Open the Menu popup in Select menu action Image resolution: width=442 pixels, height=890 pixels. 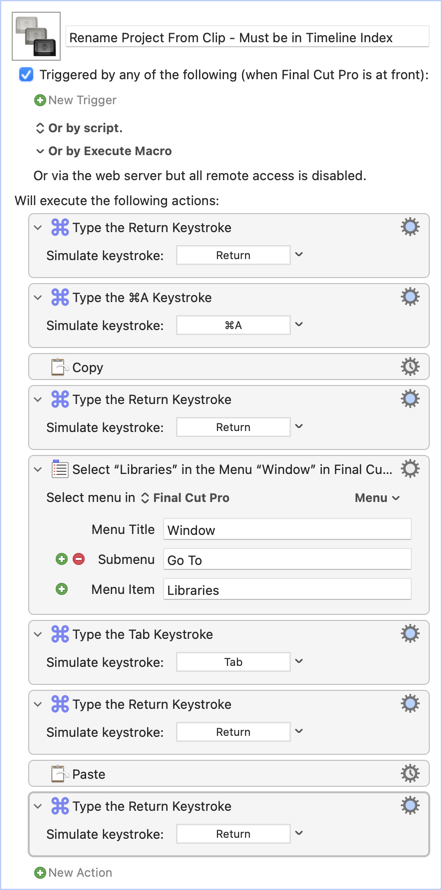click(377, 498)
